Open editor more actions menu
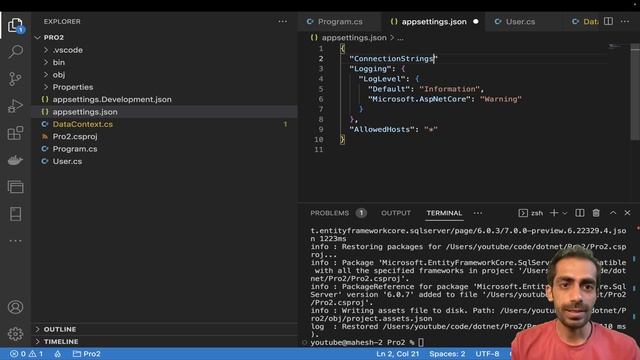 [625, 21]
